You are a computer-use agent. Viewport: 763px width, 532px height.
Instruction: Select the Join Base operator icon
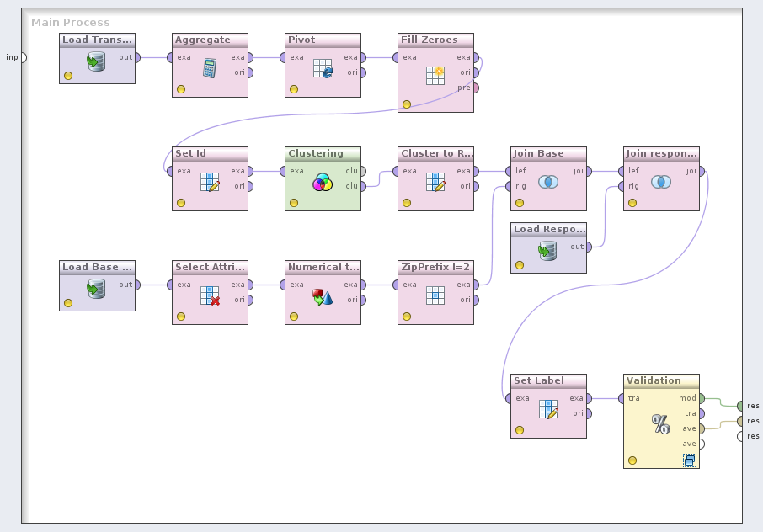coord(548,182)
